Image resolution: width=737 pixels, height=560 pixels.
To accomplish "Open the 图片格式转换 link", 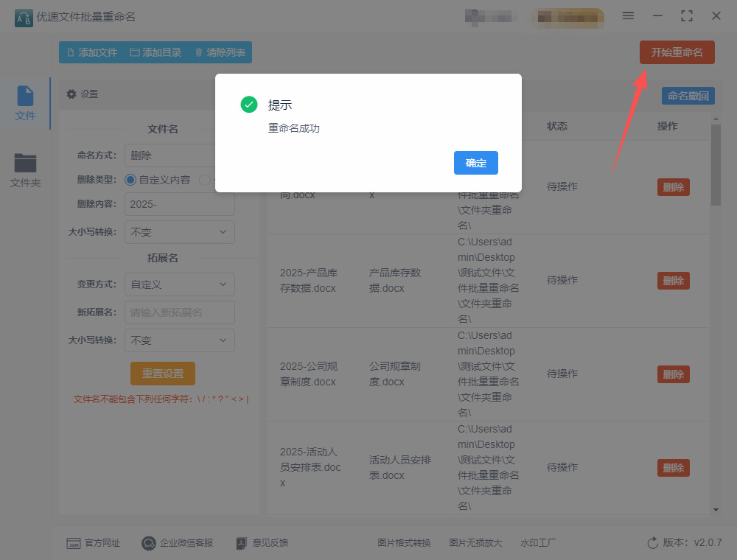I will pyautogui.click(x=404, y=543).
